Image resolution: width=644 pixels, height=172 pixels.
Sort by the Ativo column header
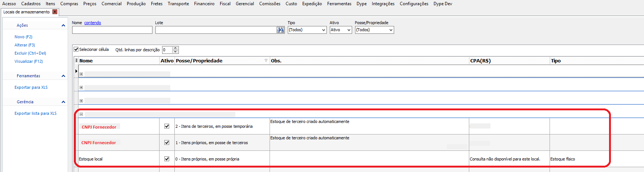click(x=167, y=61)
